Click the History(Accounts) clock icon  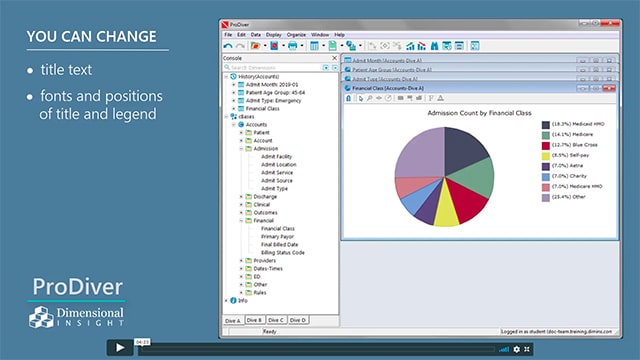tap(233, 76)
